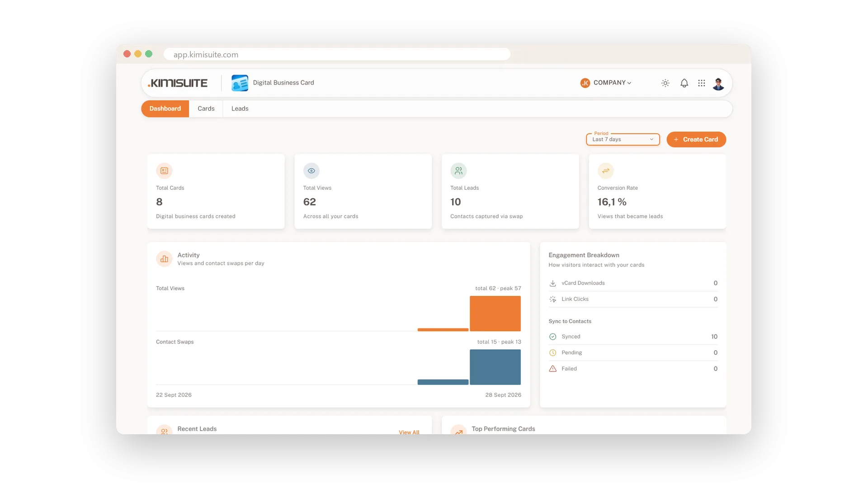Click the 'total 62 · peak 57' label
The image size is (868, 488).
[498, 288]
